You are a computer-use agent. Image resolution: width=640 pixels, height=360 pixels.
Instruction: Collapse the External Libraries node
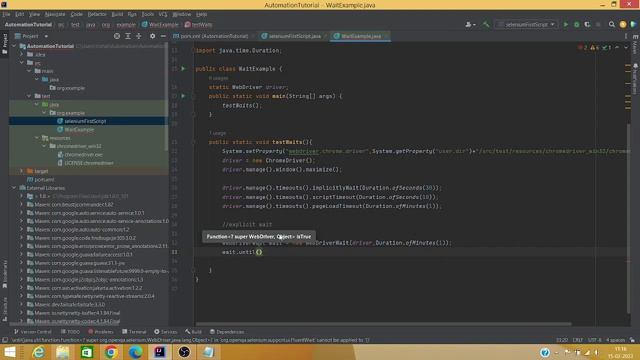[x=14, y=188]
